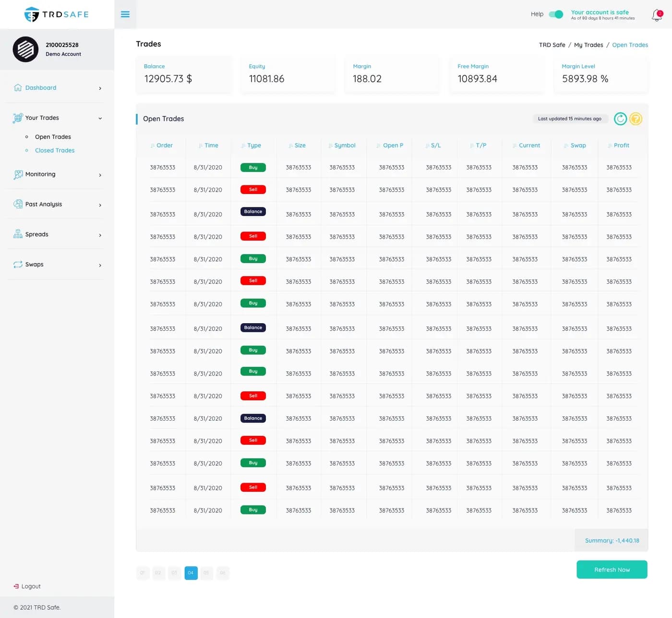Collapse the Your Trades menu chevron
The image size is (672, 618).
[100, 118]
